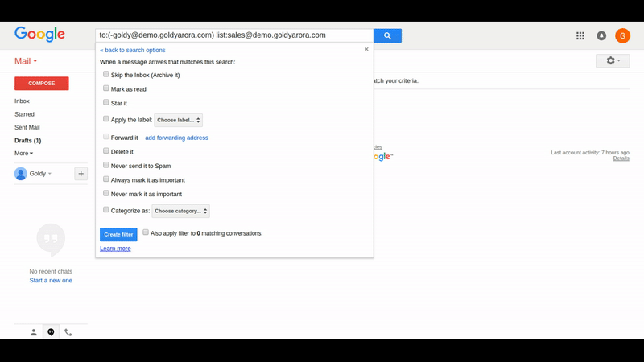Click the plus button beside Goldy

(x=81, y=174)
